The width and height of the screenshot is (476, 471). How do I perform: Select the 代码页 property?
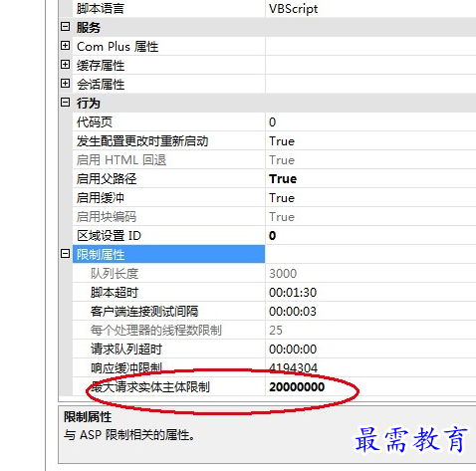(x=168, y=121)
